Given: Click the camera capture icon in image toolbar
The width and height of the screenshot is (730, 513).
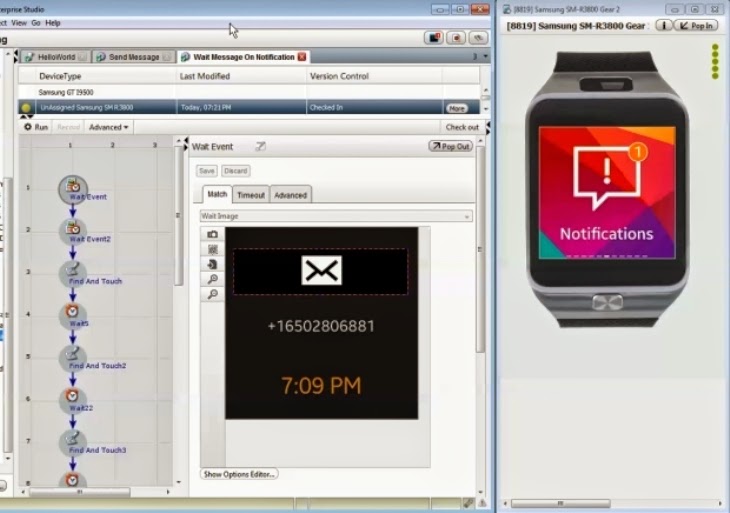Looking at the screenshot, I should pos(212,234).
